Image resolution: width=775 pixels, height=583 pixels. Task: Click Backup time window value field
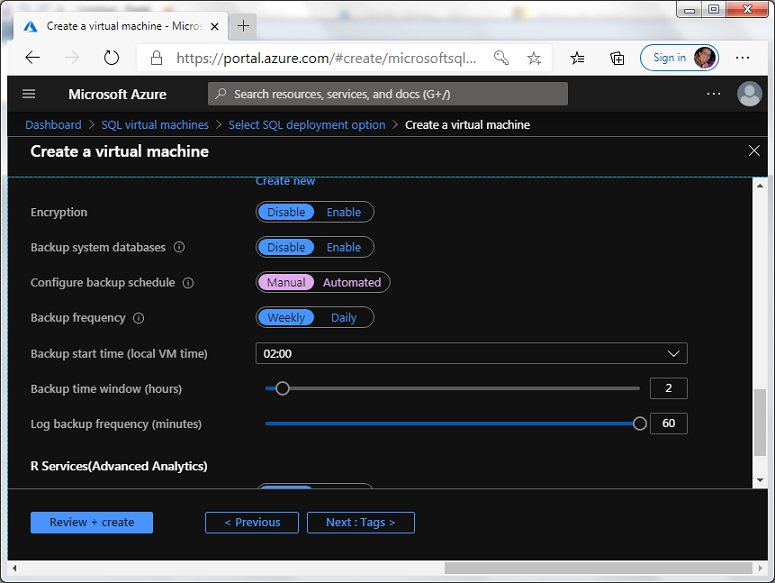coord(668,388)
